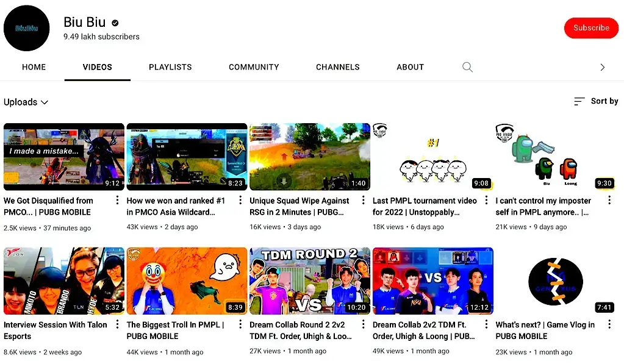This screenshot has width=624, height=364.
Task: Open 'Unique Squad Wipe Against RSG' title
Action: pos(299,207)
